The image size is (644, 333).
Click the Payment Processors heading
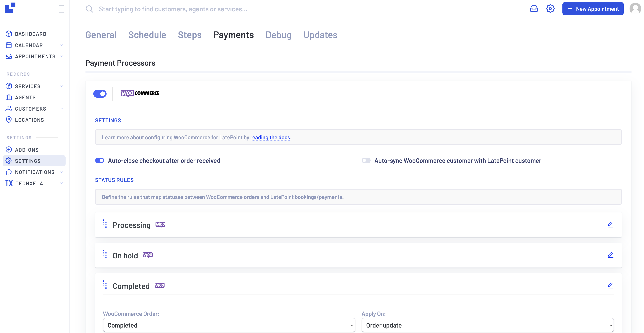(120, 63)
